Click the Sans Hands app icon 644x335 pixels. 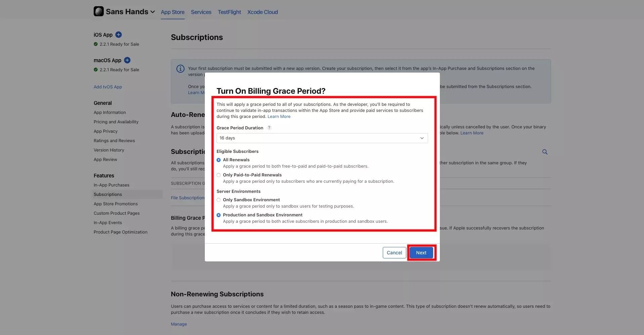point(99,11)
